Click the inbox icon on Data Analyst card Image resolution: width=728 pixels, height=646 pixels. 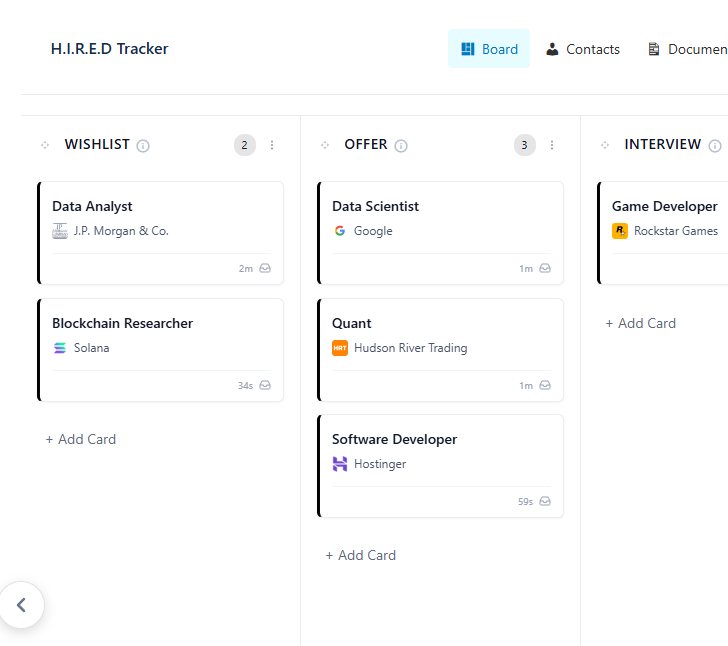tap(265, 268)
